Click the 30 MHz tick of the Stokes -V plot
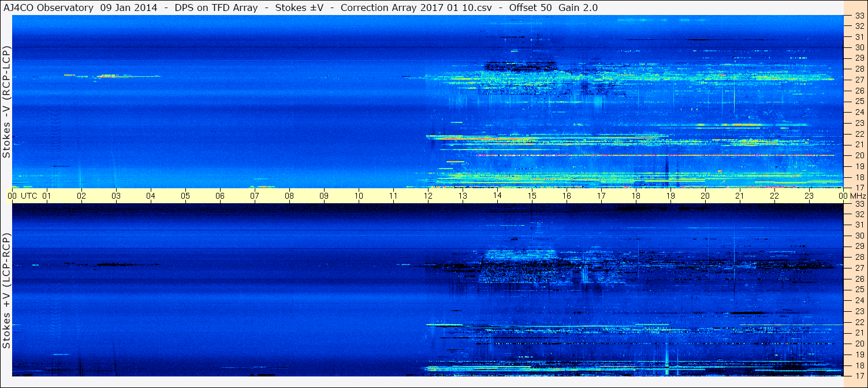 pyautogui.click(x=859, y=47)
